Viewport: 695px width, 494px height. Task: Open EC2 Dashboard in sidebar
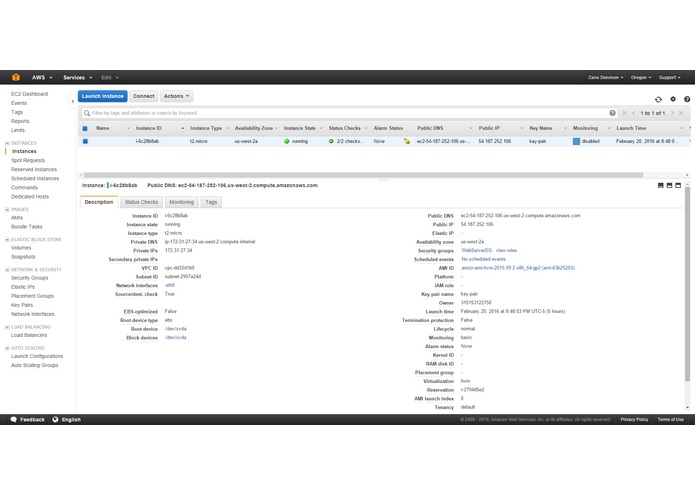[x=29, y=94]
